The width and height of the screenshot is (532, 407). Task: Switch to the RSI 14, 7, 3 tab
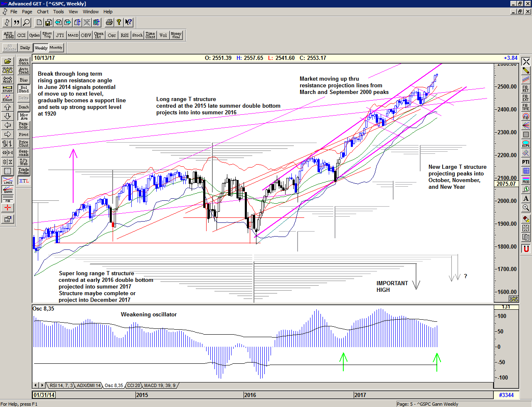click(61, 385)
